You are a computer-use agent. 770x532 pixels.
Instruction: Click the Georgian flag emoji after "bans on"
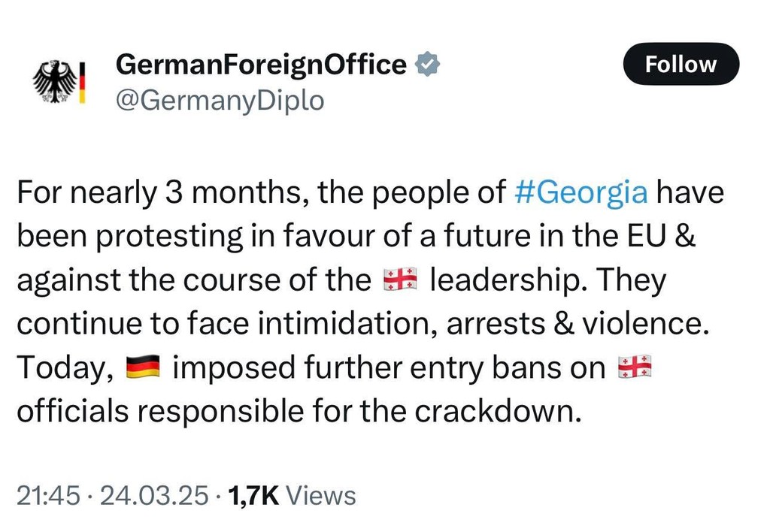(634, 369)
